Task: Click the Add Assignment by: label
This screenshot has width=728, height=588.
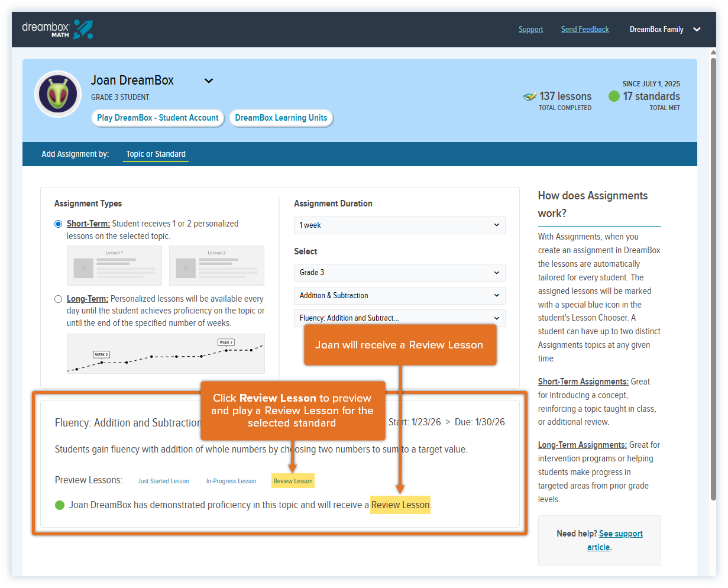Action: click(75, 154)
